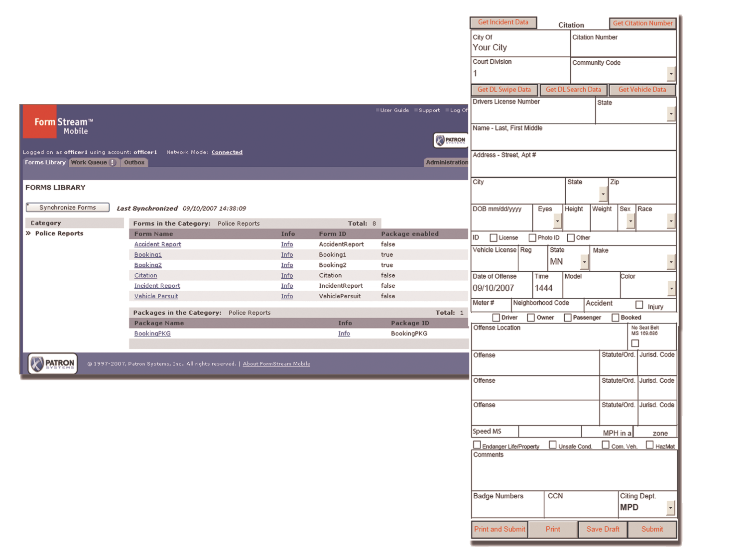Open the Community Code dropdown
This screenshot has height=560, width=747.
coord(671,73)
